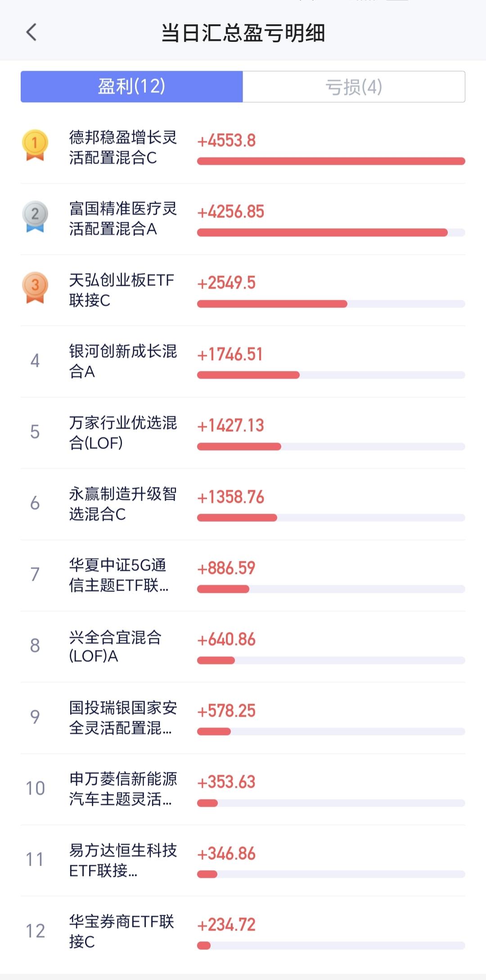Open 银河创新成长混合A fund details
Image resolution: width=486 pixels, height=980 pixels.
click(243, 361)
